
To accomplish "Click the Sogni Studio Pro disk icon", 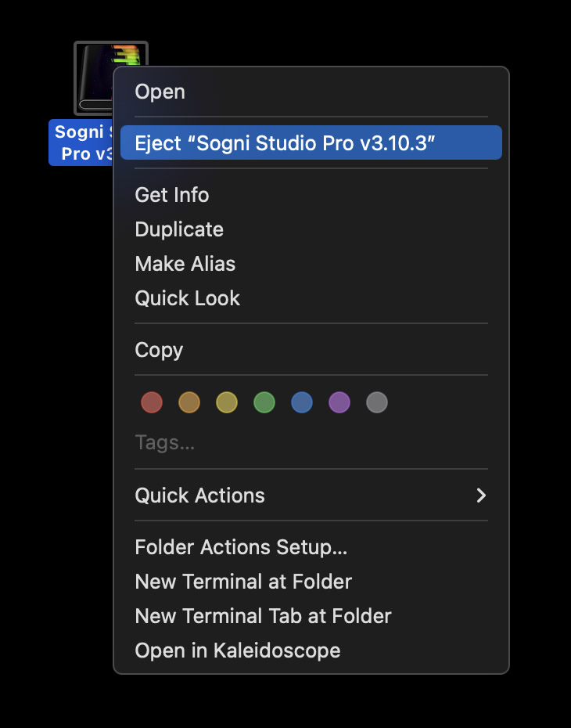I will 94,77.
